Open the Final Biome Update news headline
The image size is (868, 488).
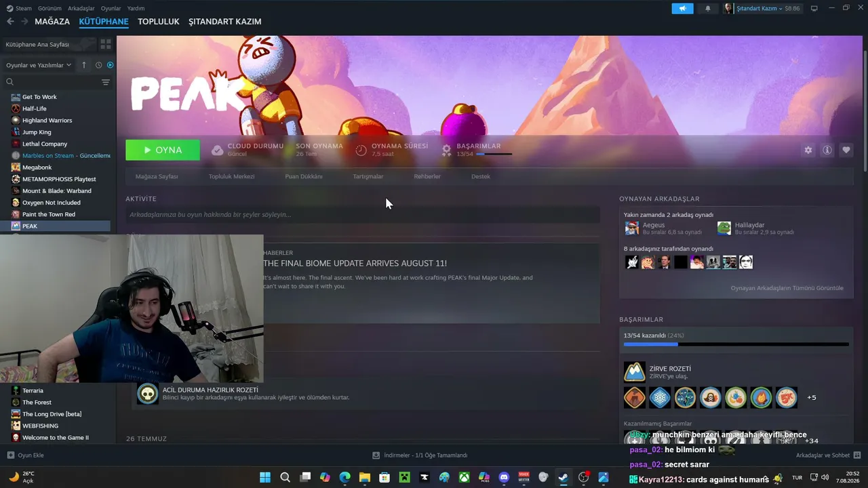pyautogui.click(x=355, y=263)
